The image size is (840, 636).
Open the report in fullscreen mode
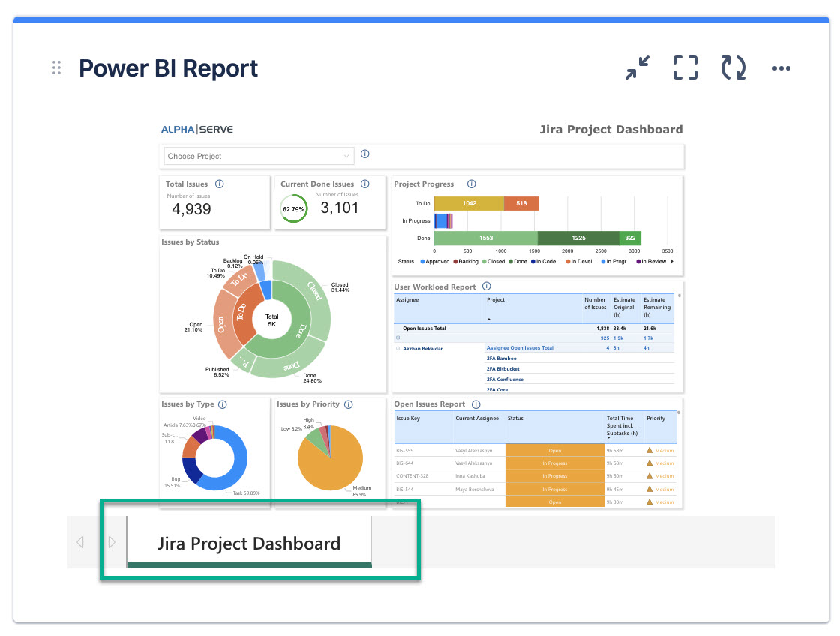[x=685, y=67]
